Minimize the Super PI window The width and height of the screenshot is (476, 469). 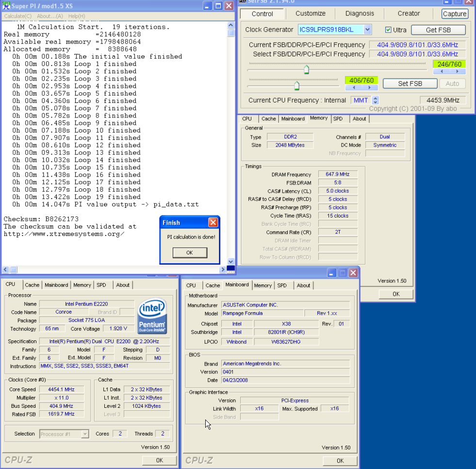click(207, 6)
